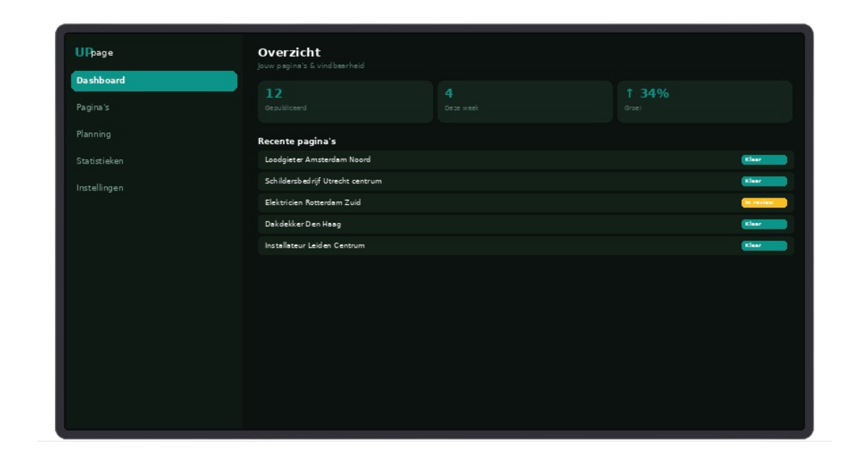
Task: Open Schildersbedrijf Utrecht centrum page
Action: tap(323, 181)
